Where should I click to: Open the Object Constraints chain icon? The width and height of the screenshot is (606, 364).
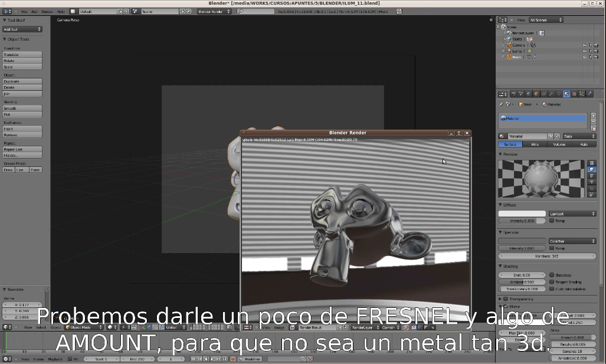tap(544, 94)
